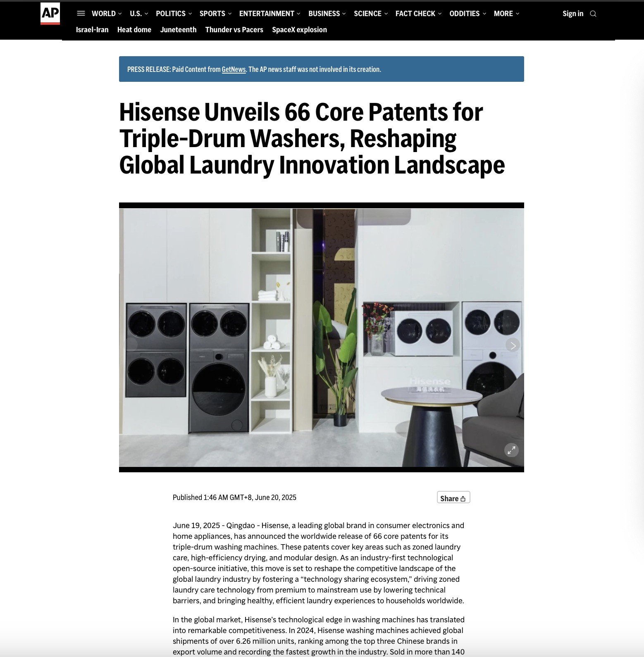Open the More menu

tap(506, 14)
